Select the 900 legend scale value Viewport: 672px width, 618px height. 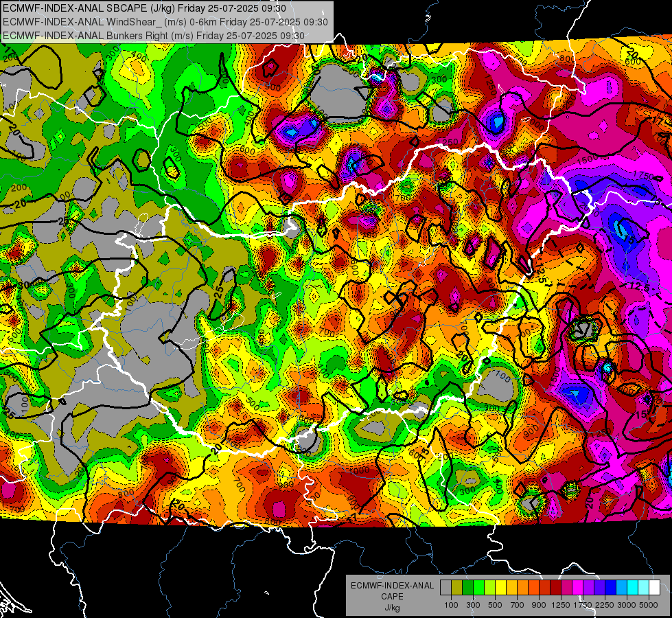pyautogui.click(x=539, y=605)
